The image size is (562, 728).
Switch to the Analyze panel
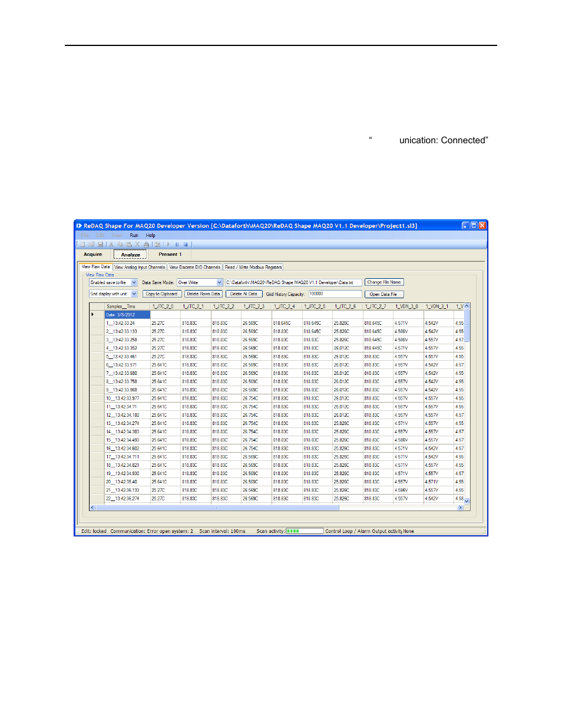pyautogui.click(x=130, y=255)
